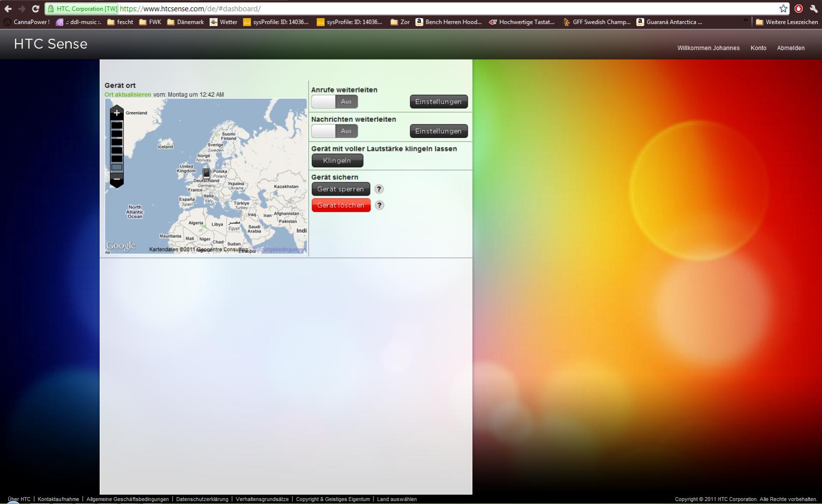Open the Datenschutzerklärung footer link
The width and height of the screenshot is (822, 504).
202,499
